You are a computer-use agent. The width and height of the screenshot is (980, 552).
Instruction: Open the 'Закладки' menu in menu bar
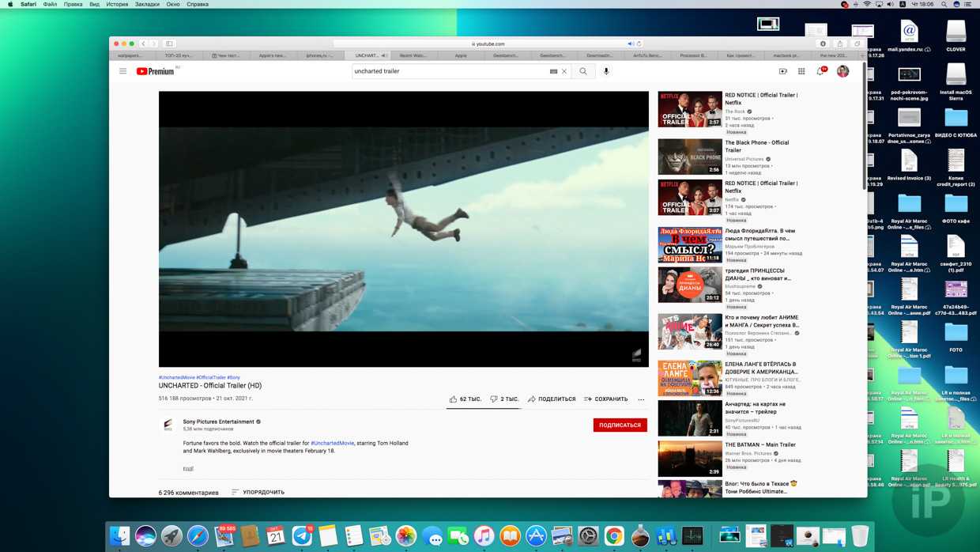pyautogui.click(x=147, y=4)
